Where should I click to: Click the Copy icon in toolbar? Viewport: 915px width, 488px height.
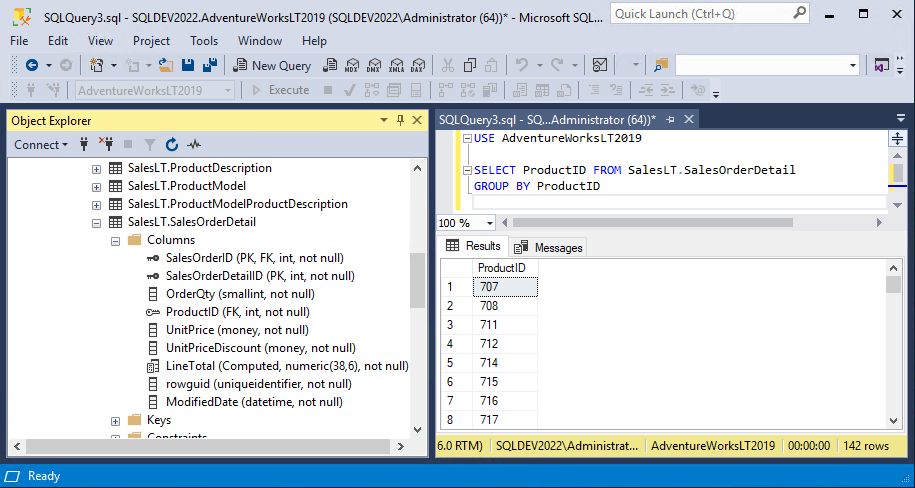coord(470,65)
